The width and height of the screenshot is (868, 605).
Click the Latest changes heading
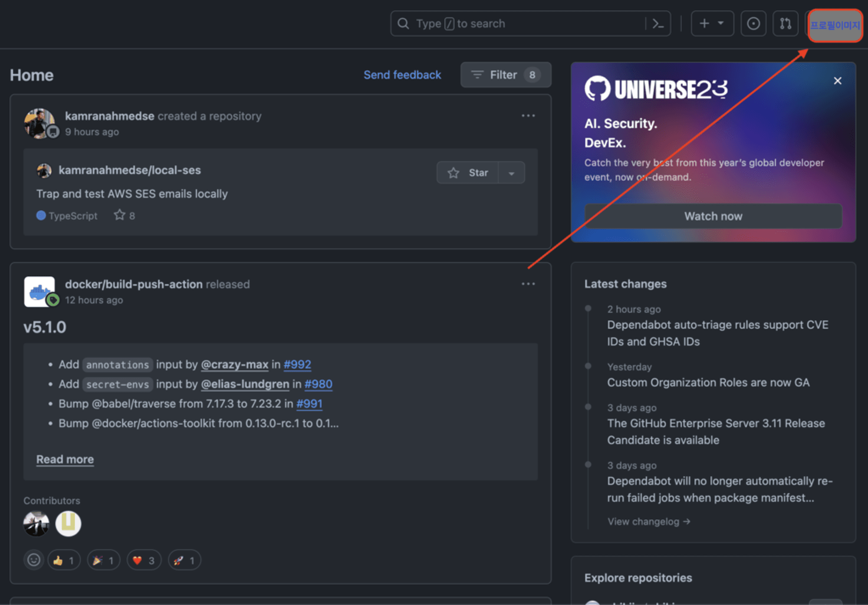click(x=625, y=284)
